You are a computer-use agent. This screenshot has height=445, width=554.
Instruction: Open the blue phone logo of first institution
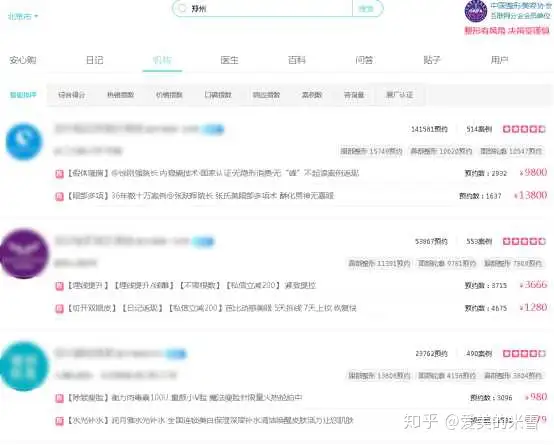[24, 141]
